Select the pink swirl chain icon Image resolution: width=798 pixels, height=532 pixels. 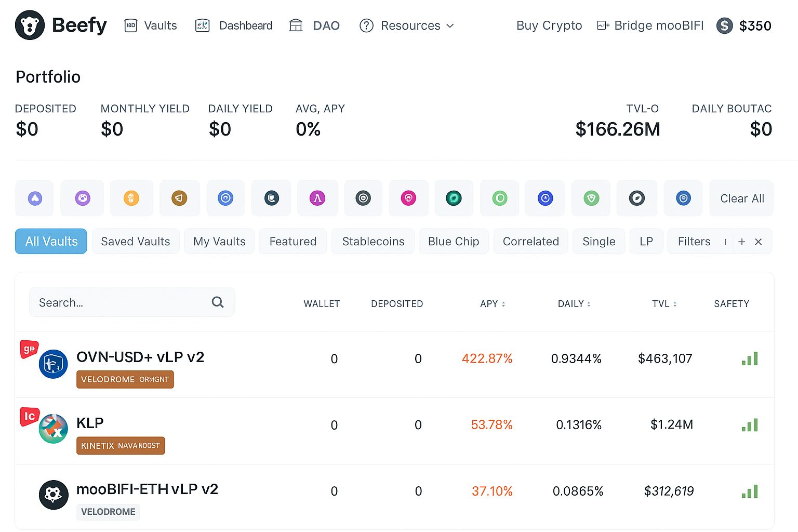point(408,198)
